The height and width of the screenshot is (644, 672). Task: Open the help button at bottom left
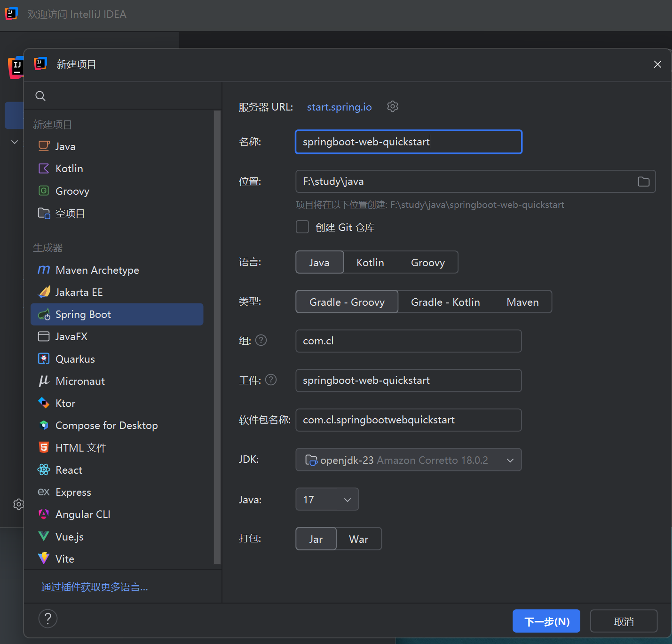pyautogui.click(x=48, y=619)
